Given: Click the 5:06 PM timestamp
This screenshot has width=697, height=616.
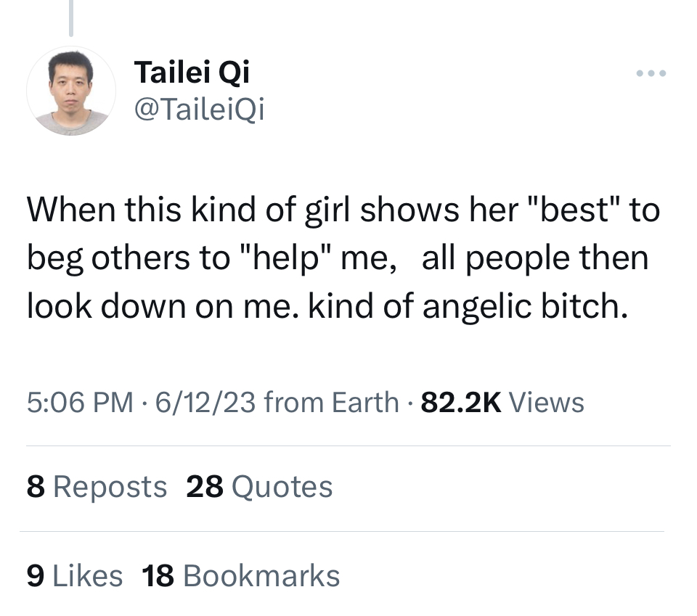Looking at the screenshot, I should pos(80,401).
